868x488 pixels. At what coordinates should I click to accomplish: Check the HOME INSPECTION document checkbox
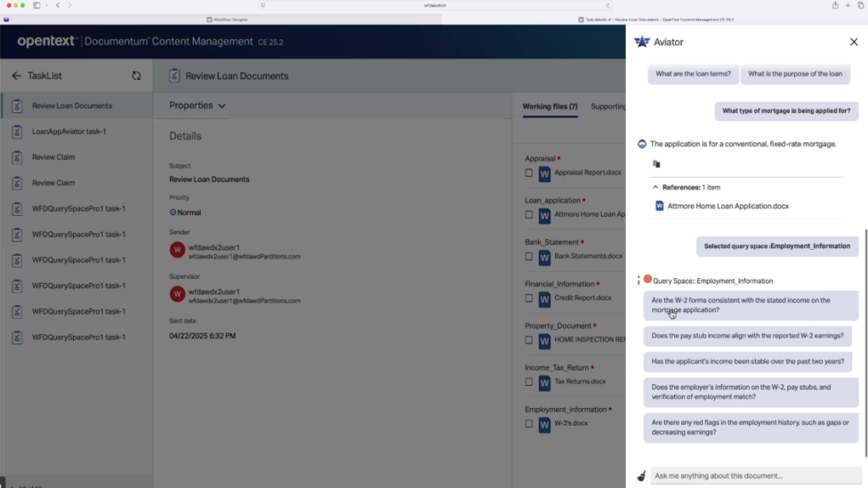pyautogui.click(x=528, y=340)
